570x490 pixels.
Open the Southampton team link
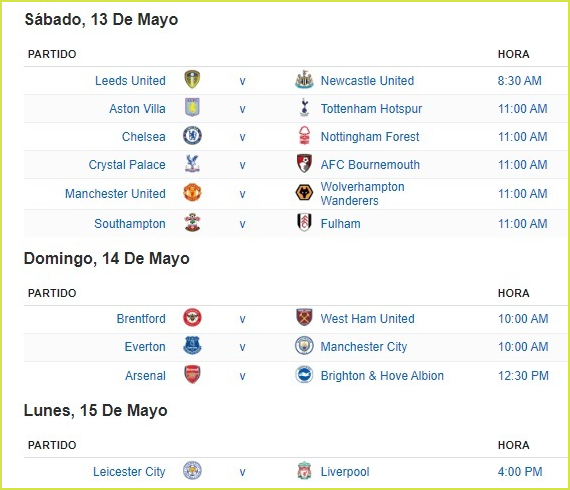point(130,224)
